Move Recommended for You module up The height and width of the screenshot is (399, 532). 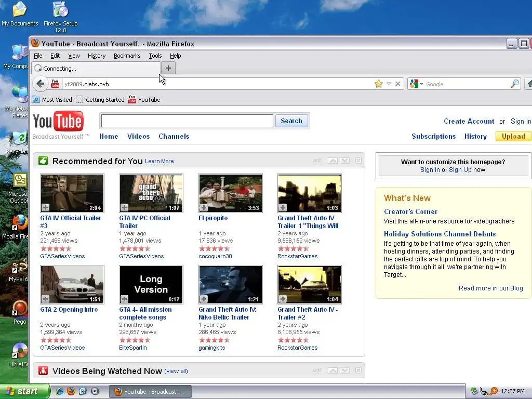point(332,161)
